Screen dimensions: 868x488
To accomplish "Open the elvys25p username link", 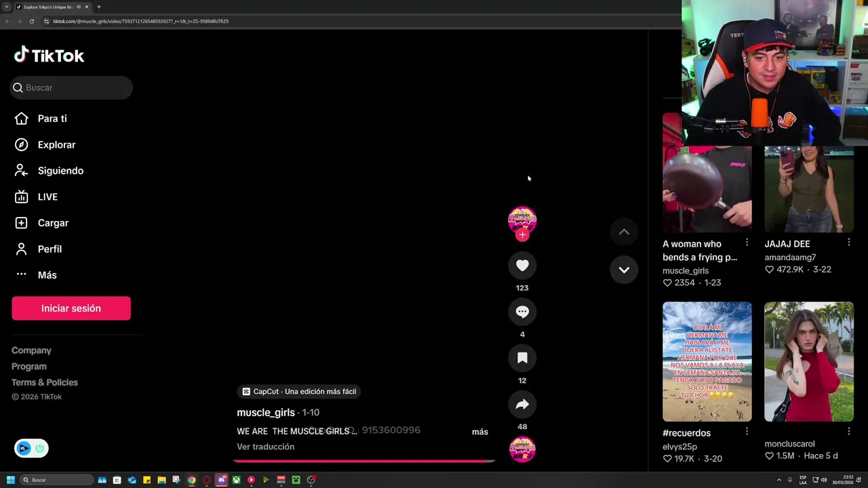I will (x=679, y=447).
